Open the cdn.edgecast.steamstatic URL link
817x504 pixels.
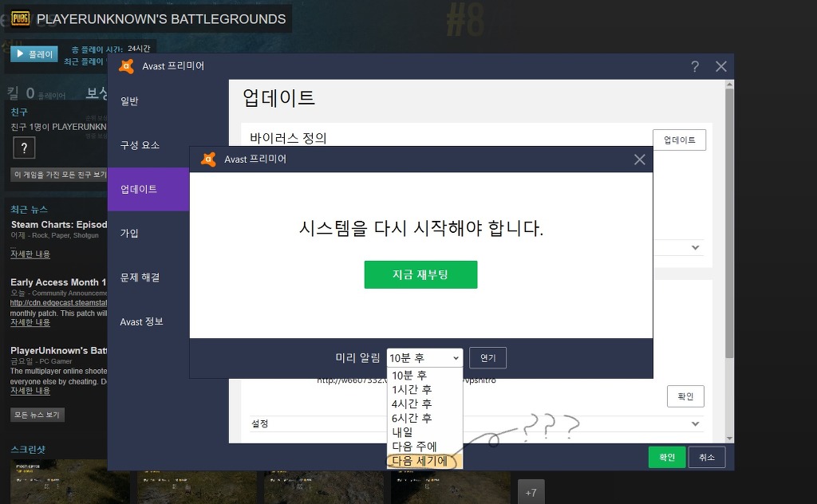[58, 302]
